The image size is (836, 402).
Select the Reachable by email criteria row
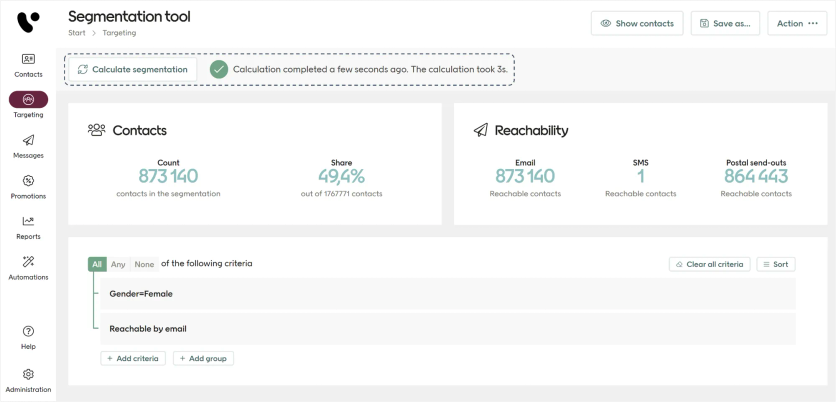(x=445, y=328)
